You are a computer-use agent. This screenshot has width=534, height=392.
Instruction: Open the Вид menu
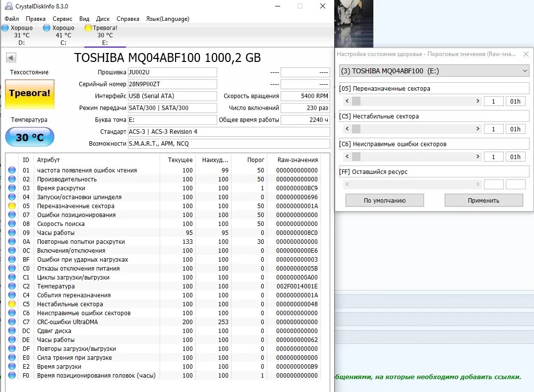point(84,19)
